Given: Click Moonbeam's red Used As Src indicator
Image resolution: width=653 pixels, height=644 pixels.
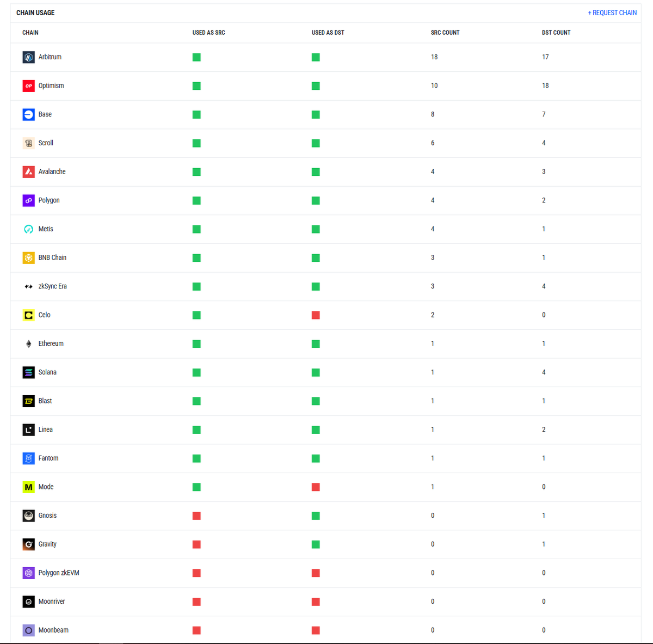Looking at the screenshot, I should click(196, 630).
